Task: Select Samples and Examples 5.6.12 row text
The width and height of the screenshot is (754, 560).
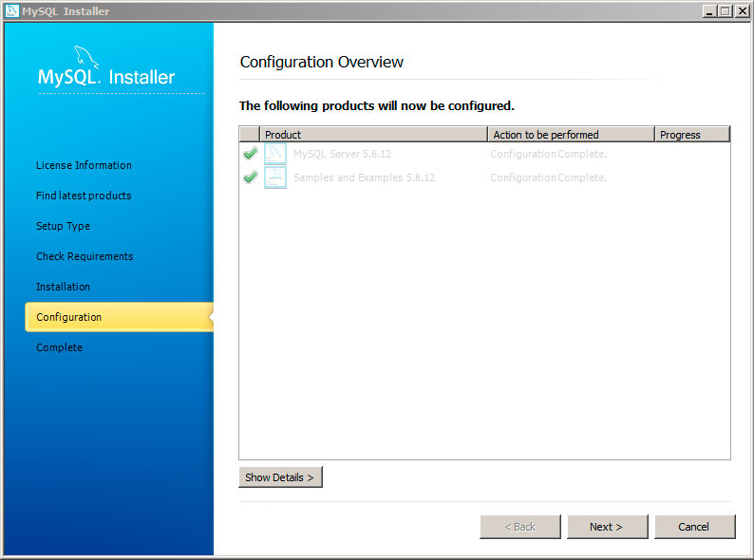Action: coord(364,177)
